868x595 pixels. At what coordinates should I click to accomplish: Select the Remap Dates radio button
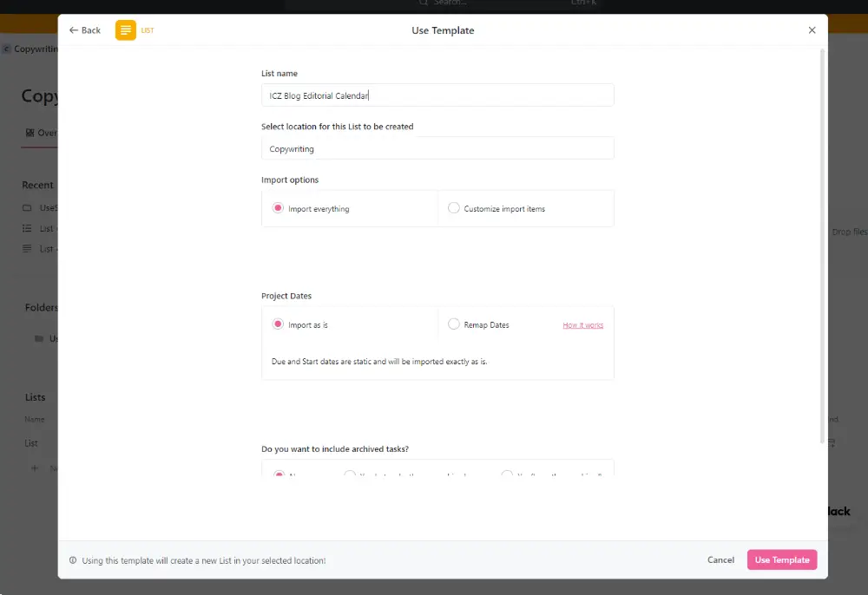tap(453, 324)
